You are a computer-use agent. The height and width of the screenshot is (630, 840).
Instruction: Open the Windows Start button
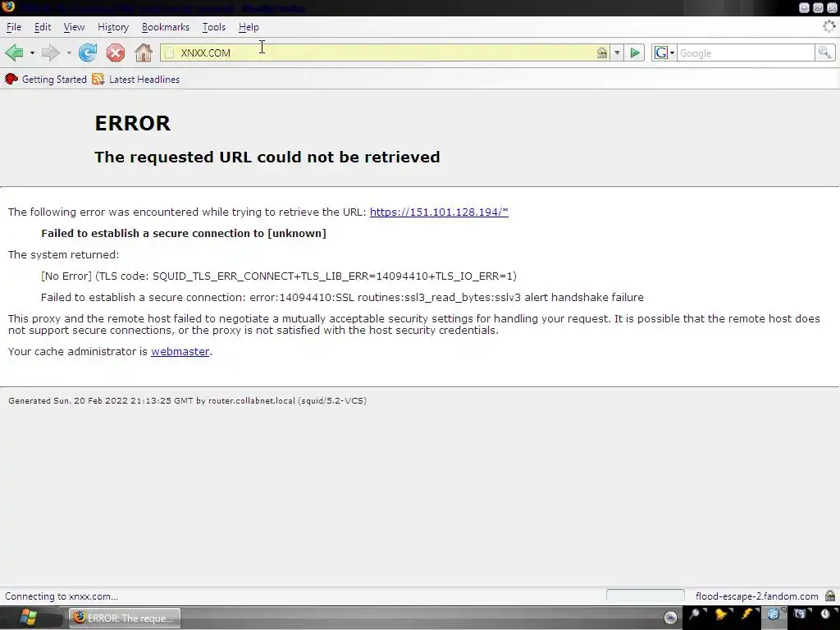(28, 618)
